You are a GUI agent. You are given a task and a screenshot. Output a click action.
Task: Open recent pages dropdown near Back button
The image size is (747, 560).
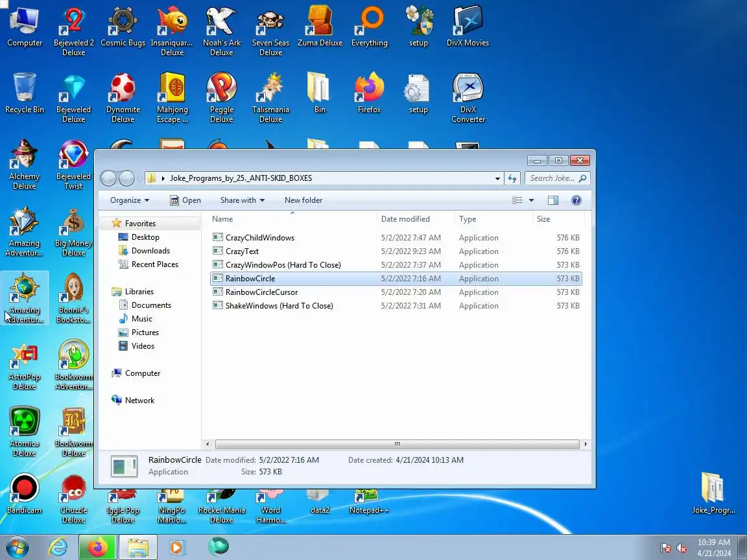tap(139, 179)
